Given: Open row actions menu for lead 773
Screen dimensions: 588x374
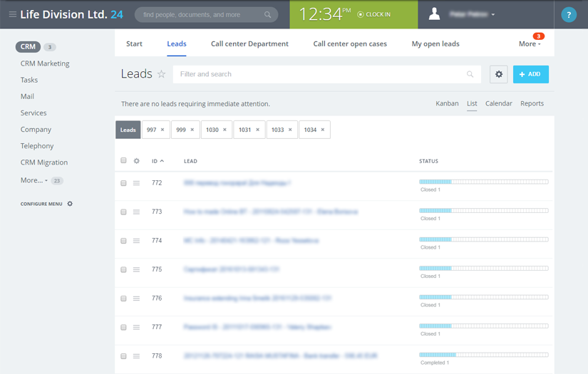Looking at the screenshot, I should pyautogui.click(x=137, y=212).
